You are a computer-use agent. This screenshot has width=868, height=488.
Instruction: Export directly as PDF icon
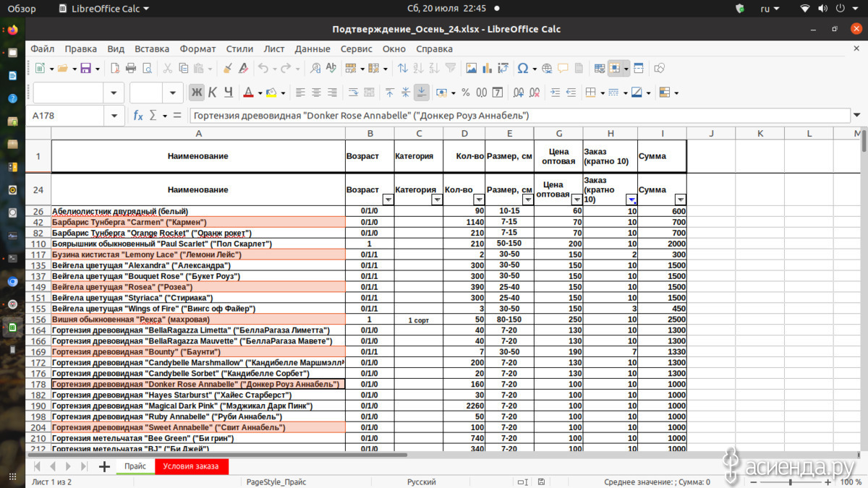[114, 69]
